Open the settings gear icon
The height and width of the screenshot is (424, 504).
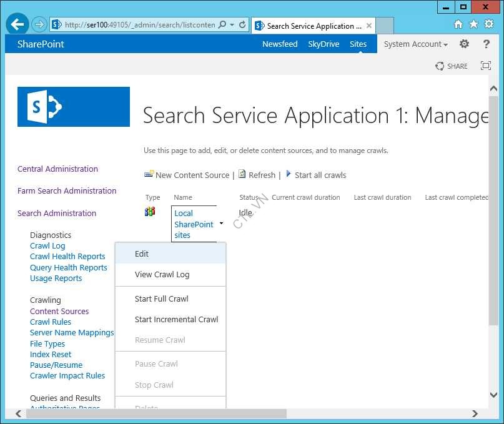coord(464,44)
